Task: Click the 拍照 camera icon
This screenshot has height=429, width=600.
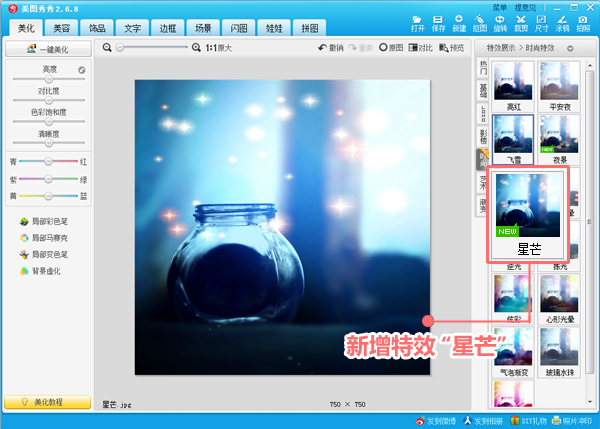Action: click(x=582, y=22)
